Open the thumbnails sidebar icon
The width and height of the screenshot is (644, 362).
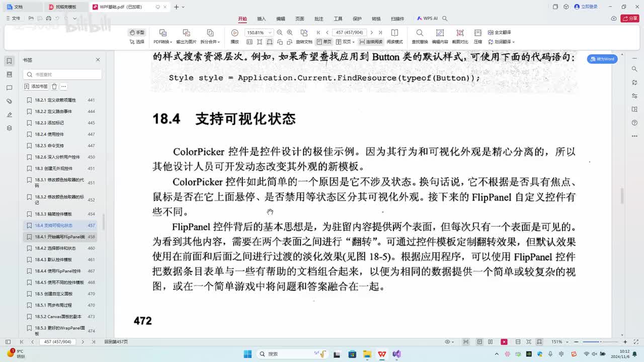pyautogui.click(x=9, y=74)
